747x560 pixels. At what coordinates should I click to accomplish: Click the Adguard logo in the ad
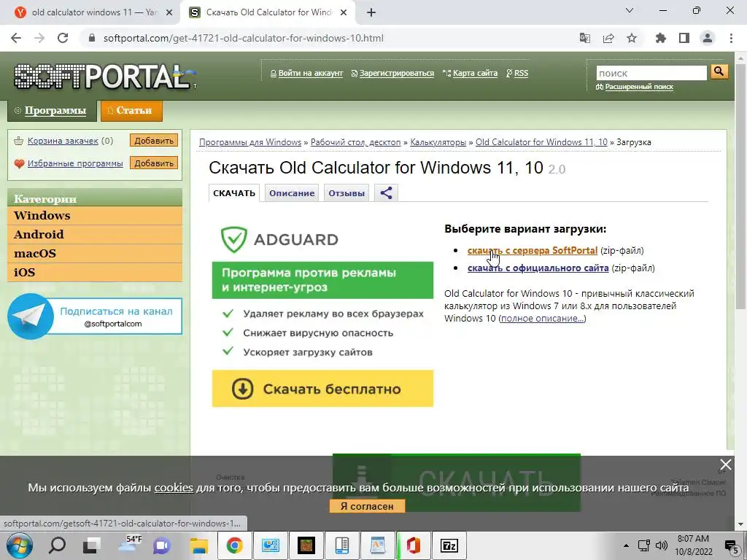coord(279,239)
